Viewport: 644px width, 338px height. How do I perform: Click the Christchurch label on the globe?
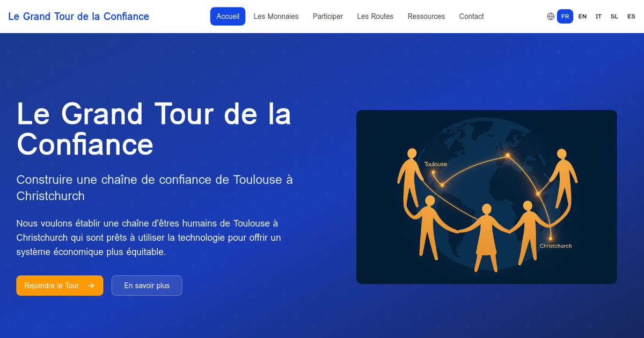[555, 246]
